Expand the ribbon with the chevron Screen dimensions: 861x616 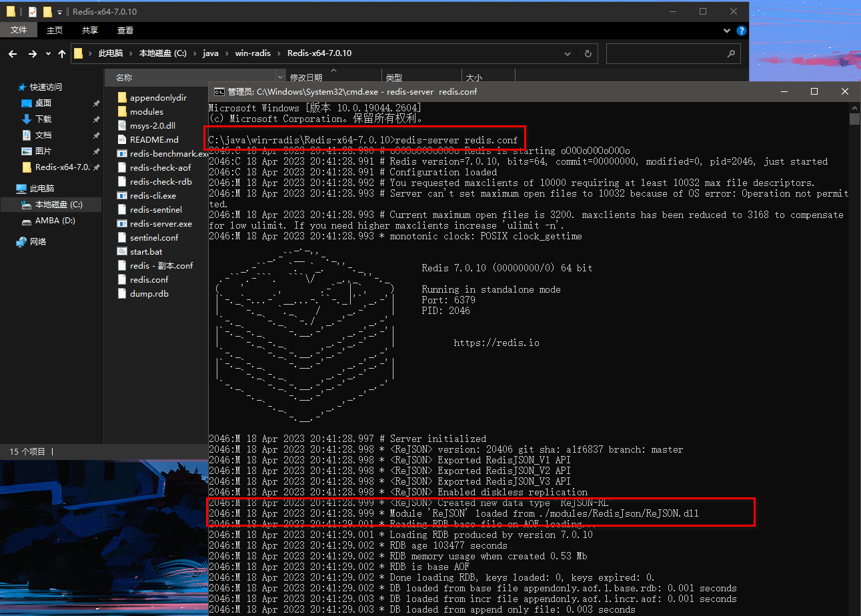(727, 31)
